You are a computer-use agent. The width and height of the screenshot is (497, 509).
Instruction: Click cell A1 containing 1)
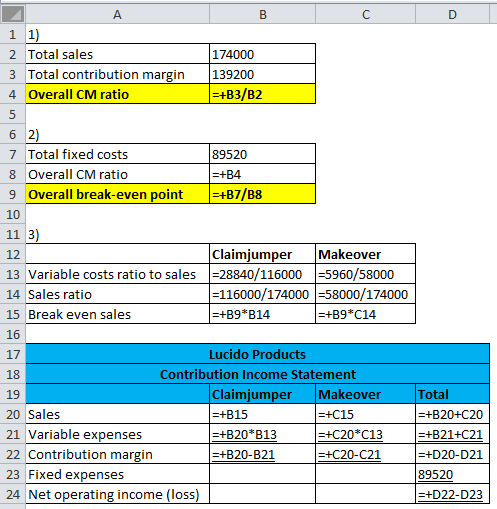tap(118, 34)
